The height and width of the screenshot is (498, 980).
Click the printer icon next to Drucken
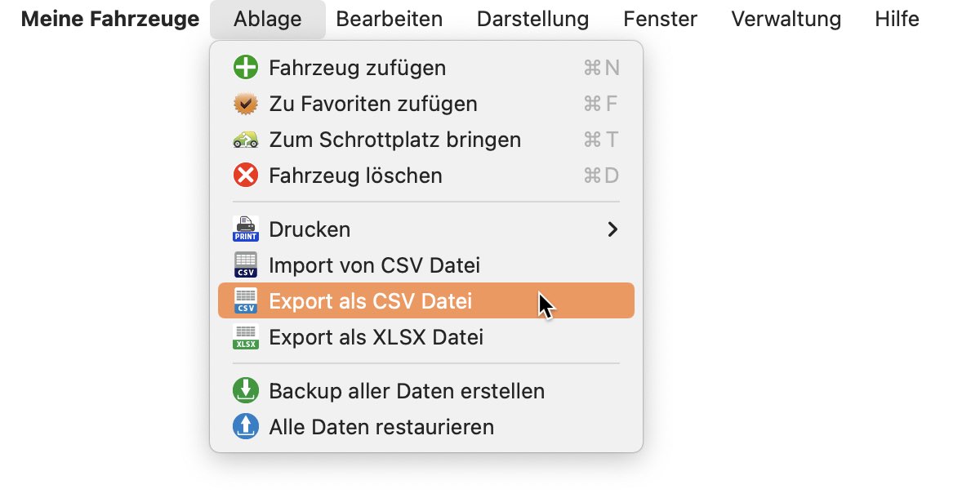[x=246, y=229]
